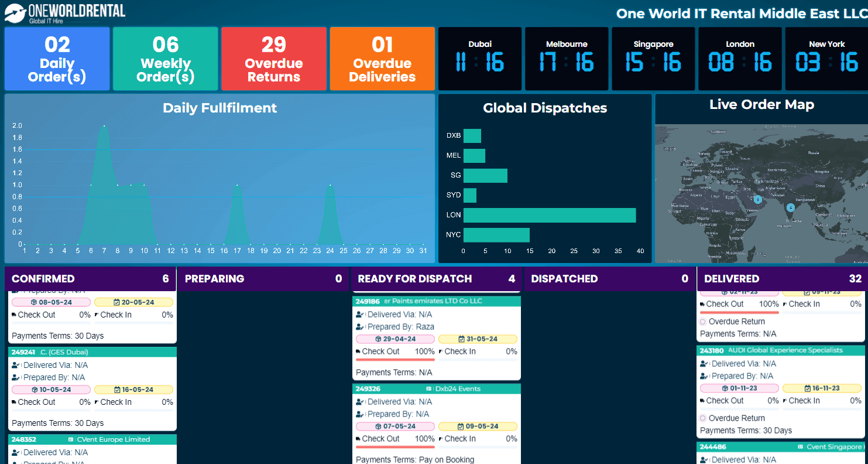Screen dimensions: 868x464
Task: Toggle the Overdue Return circle on the top delivered card
Action: [x=704, y=322]
